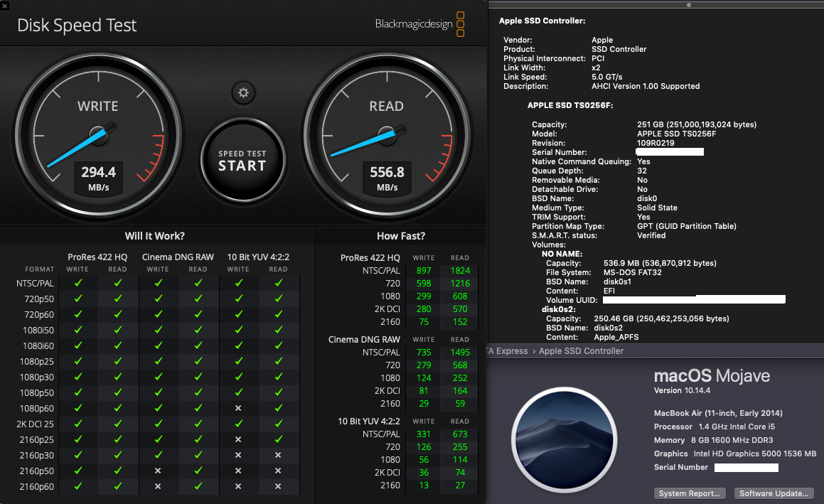Click the NO NAME: volume heading
This screenshot has height=504, width=824.
coord(562,254)
